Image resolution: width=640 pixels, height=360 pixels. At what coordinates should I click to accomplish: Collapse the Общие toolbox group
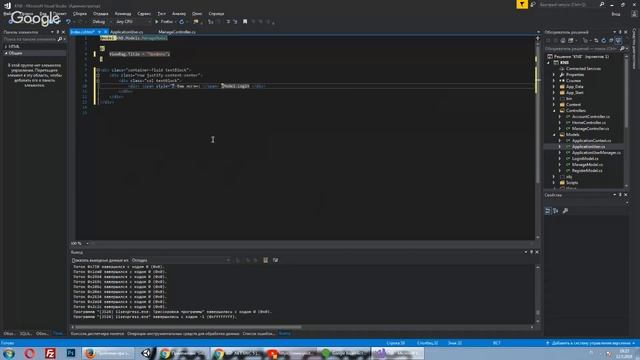6,53
